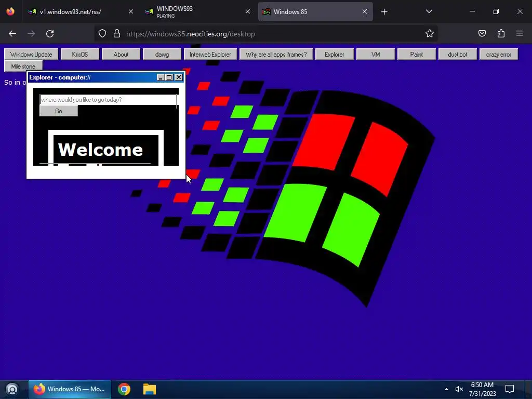The image size is (532, 399).
Task: Select the Windows 85 Firefox taskbar item
Action: click(70, 389)
